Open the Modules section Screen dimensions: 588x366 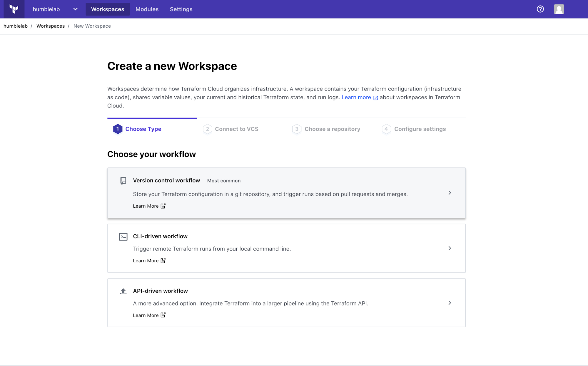click(x=147, y=9)
